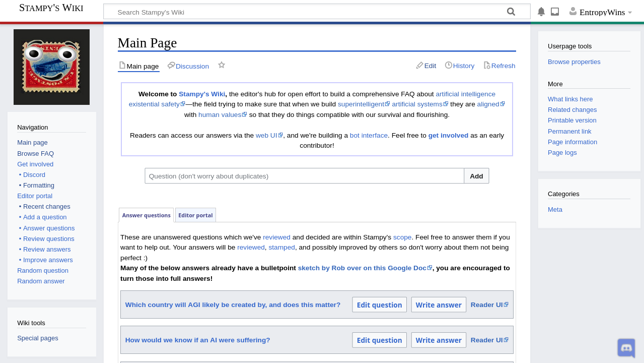Open the Discord sidebar link
The height and width of the screenshot is (363, 644).
(34, 174)
